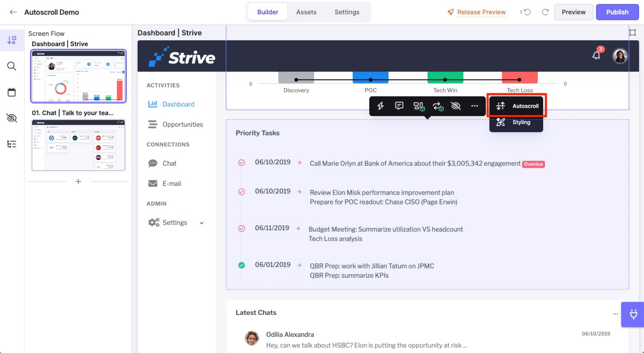The height and width of the screenshot is (353, 644).
Task: Click the lightning bolt icon in floating toolbar
Action: (x=380, y=106)
